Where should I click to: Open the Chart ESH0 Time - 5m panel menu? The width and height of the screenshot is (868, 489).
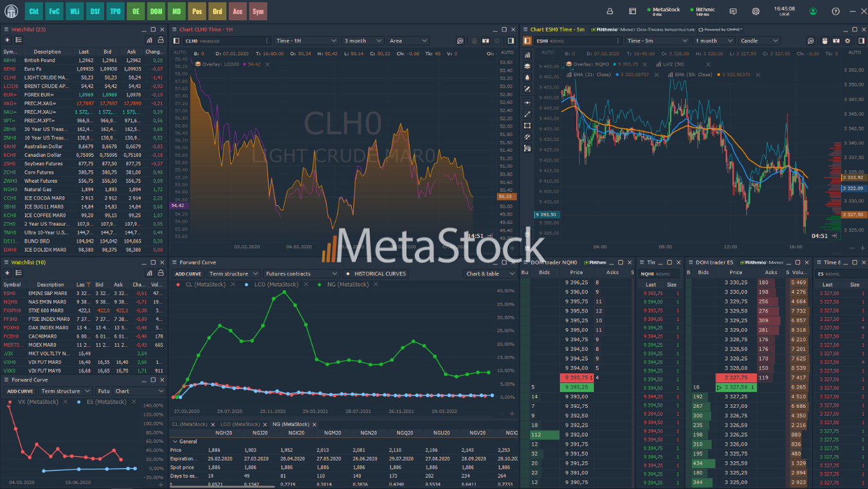click(525, 30)
